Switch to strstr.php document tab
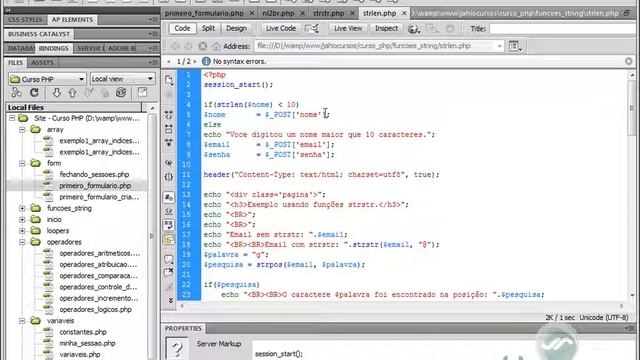The image size is (640, 360). (329, 13)
